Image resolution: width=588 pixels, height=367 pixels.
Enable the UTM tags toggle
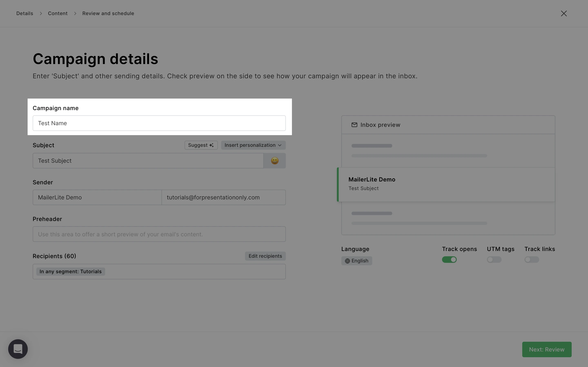(494, 260)
